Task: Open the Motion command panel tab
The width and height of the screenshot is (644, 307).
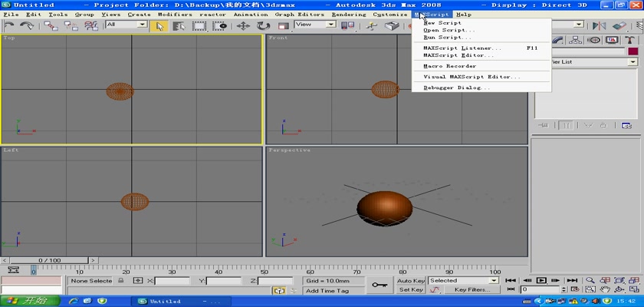Action: point(593,40)
